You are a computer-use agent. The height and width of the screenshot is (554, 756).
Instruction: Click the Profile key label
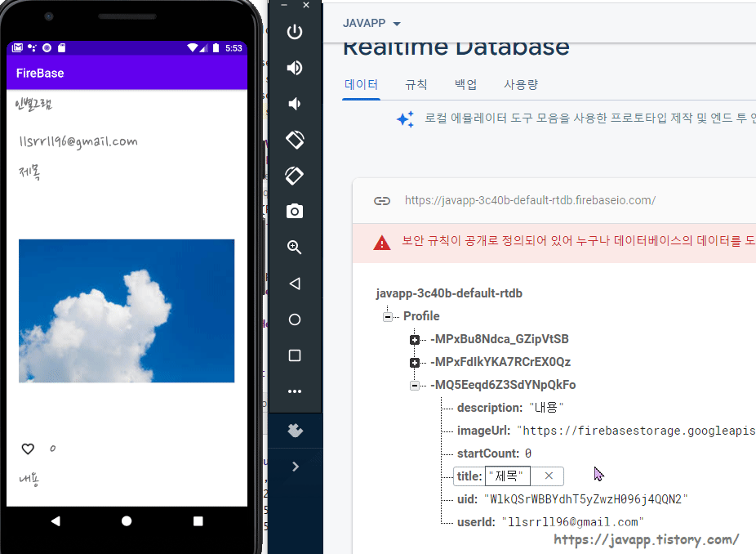421,316
